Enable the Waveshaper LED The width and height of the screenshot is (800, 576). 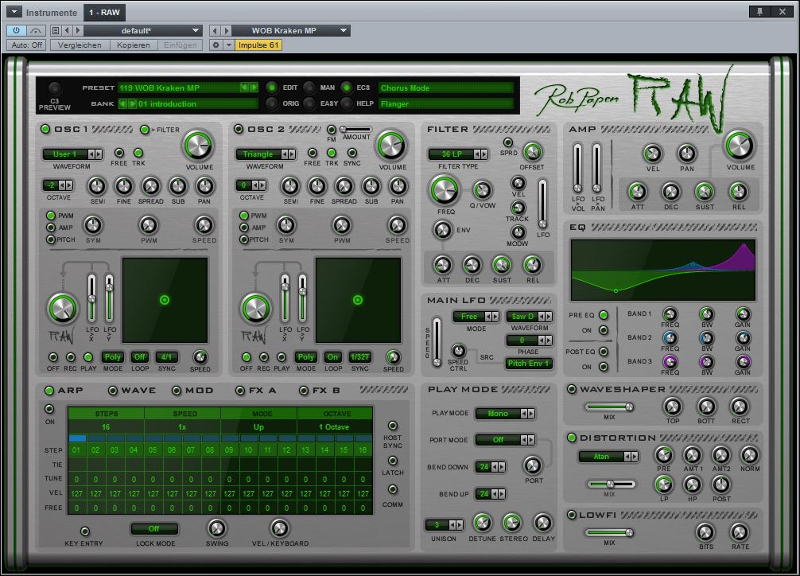(572, 389)
